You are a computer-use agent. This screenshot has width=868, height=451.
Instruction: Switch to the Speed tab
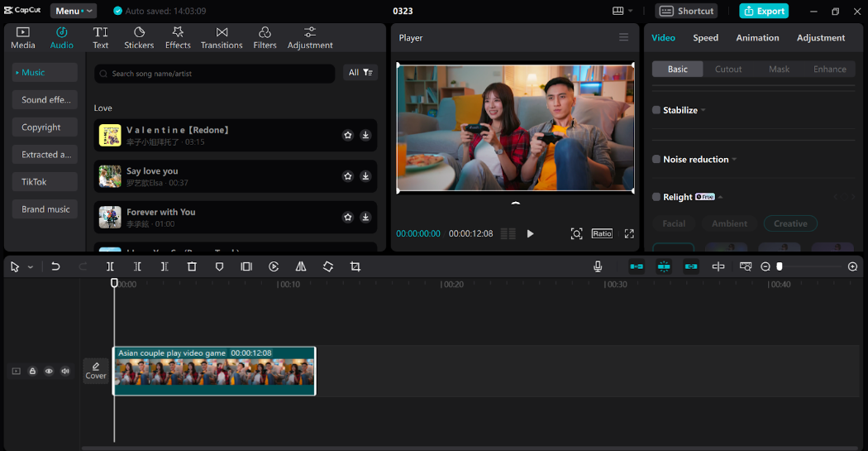706,38
